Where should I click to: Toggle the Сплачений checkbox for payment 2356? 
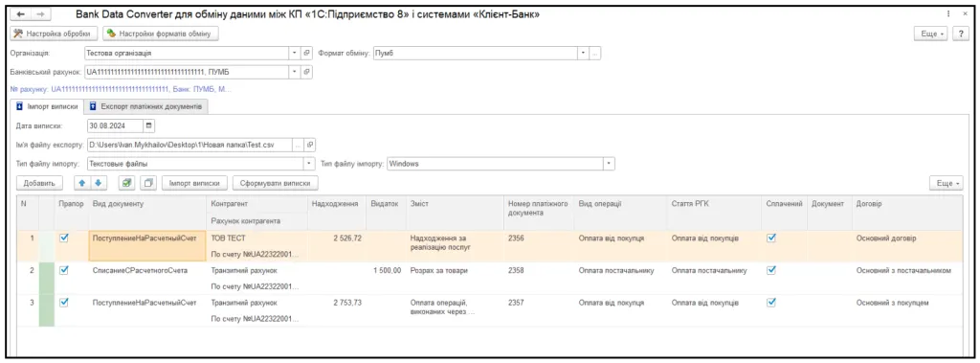tap(771, 238)
